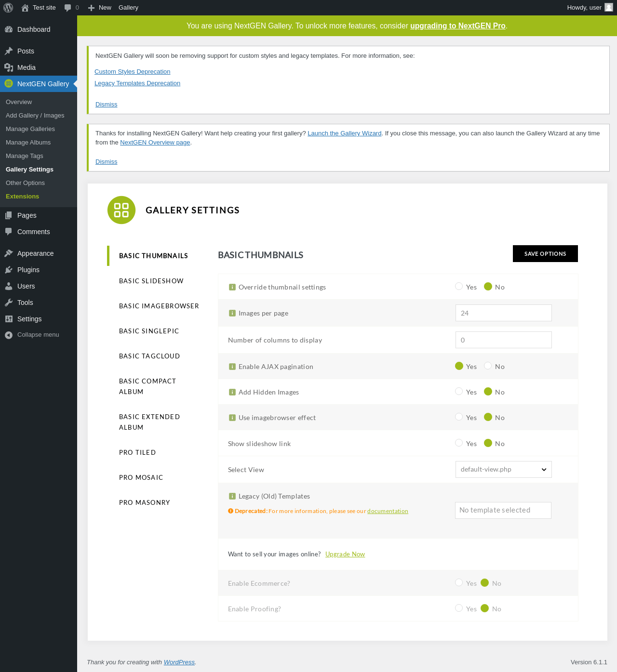Select Yes for Override thumbnail settings
617x672 pixels.
point(459,287)
